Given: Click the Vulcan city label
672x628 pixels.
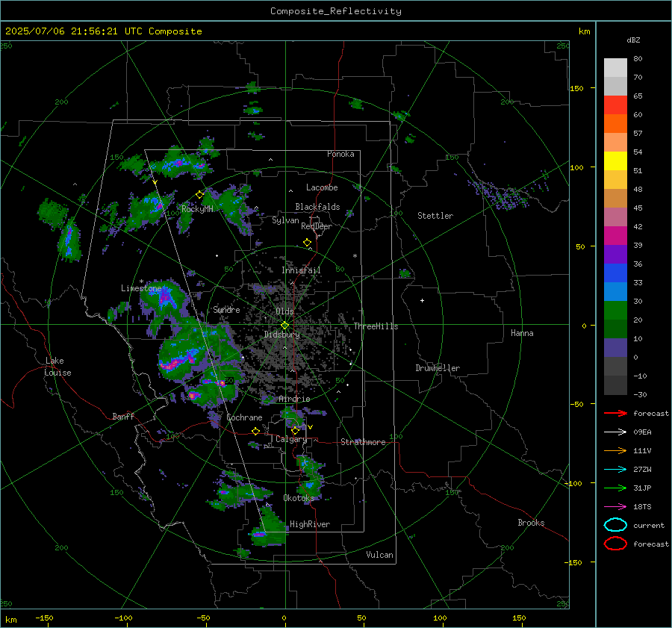Looking at the screenshot, I should tap(379, 555).
